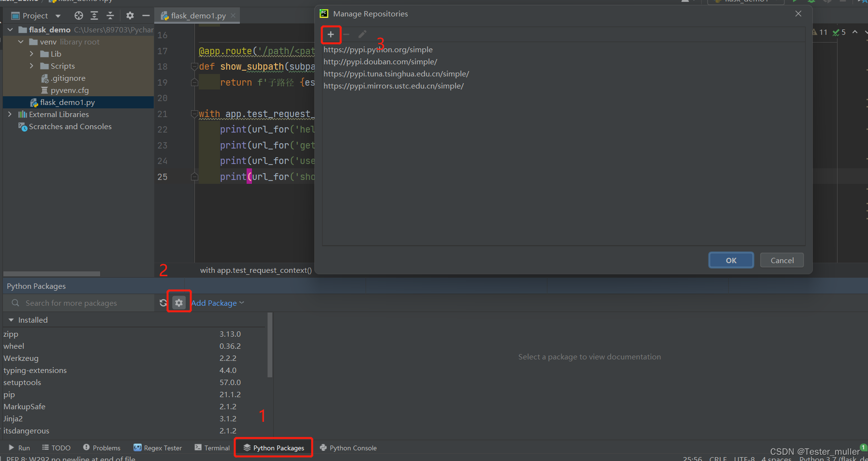Select opened file via the crosshair icon

click(x=78, y=15)
